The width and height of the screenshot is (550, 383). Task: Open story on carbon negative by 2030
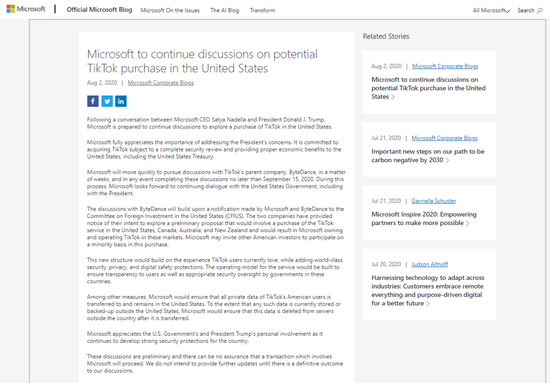click(x=428, y=156)
